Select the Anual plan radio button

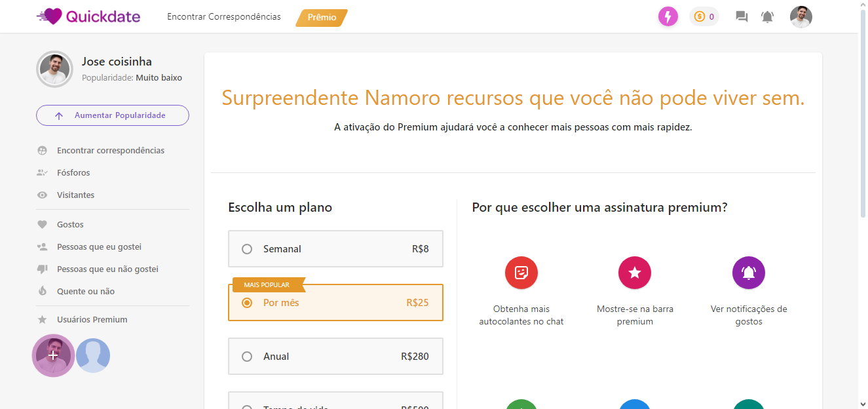[x=247, y=357]
